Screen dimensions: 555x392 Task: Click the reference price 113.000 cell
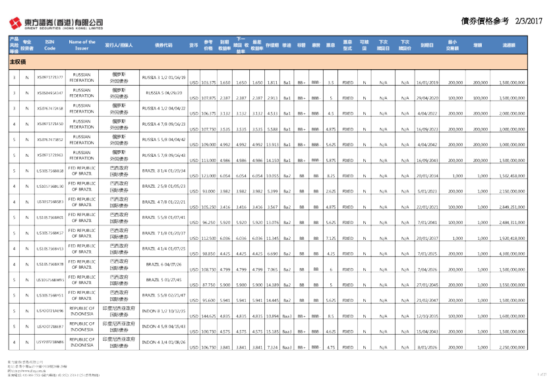[208, 159]
